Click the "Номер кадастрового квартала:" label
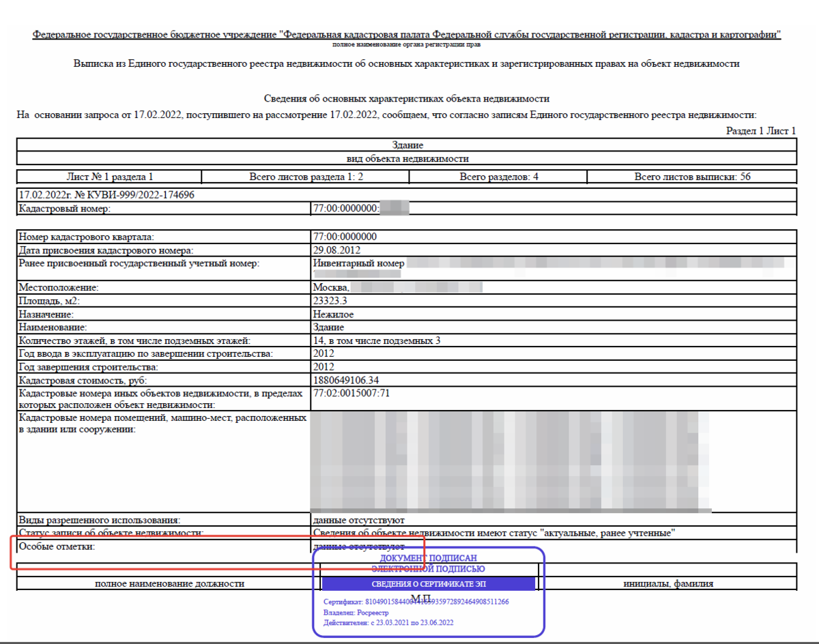This screenshot has height=644, width=819. point(87,237)
